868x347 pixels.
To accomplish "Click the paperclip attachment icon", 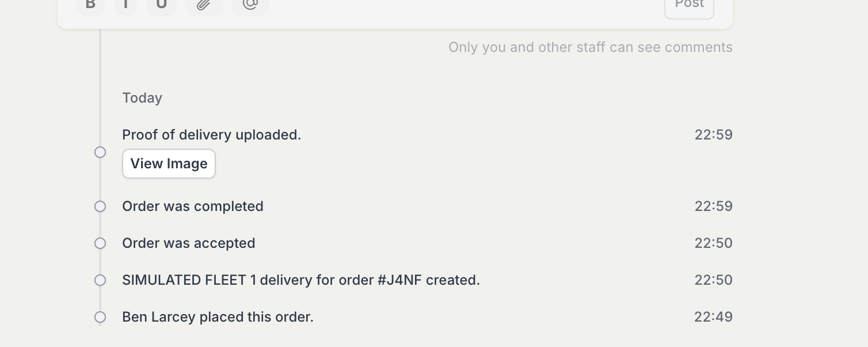I will point(204,5).
